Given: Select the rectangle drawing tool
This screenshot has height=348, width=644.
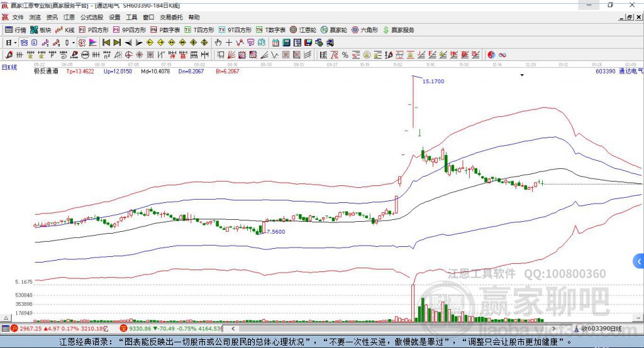Looking at the screenshot, I should (x=221, y=55).
